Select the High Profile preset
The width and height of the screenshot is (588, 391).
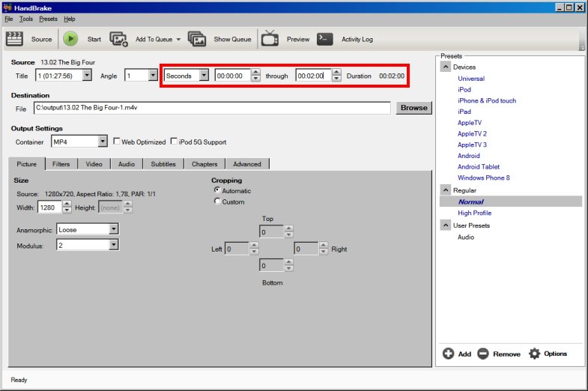[474, 213]
